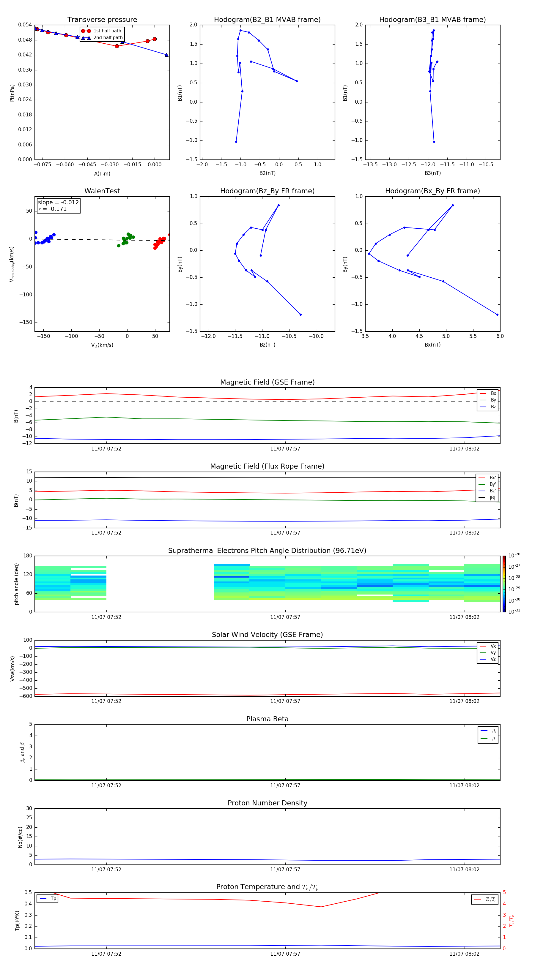Click the 'Np(#/cc)' axis label

[20, 837]
